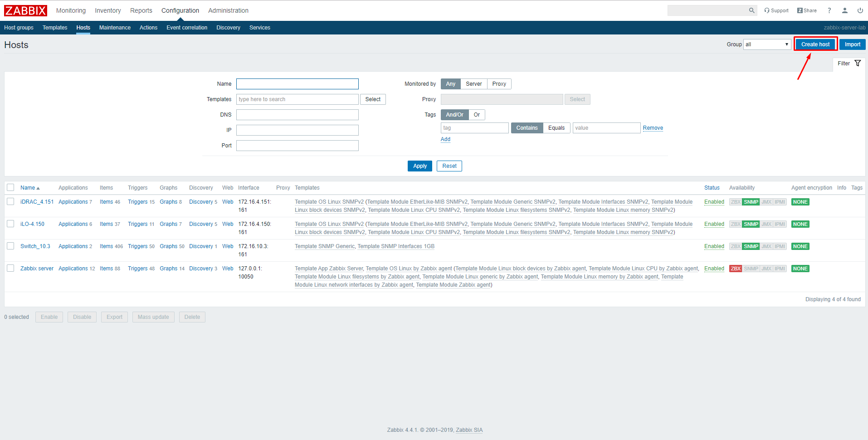Go to Services submenu
Screen dimensions: 868x440
coord(259,28)
